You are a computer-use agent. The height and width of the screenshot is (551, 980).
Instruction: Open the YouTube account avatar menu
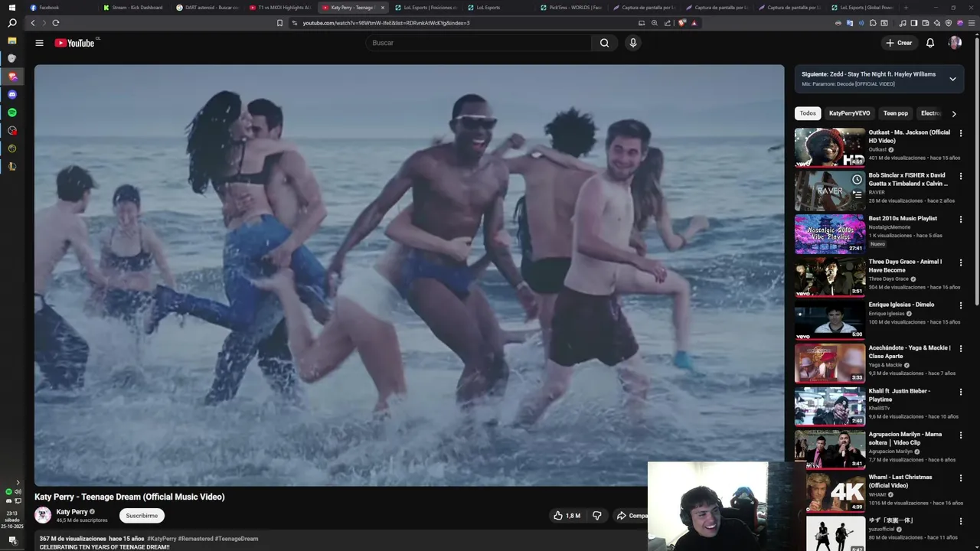[x=955, y=43]
